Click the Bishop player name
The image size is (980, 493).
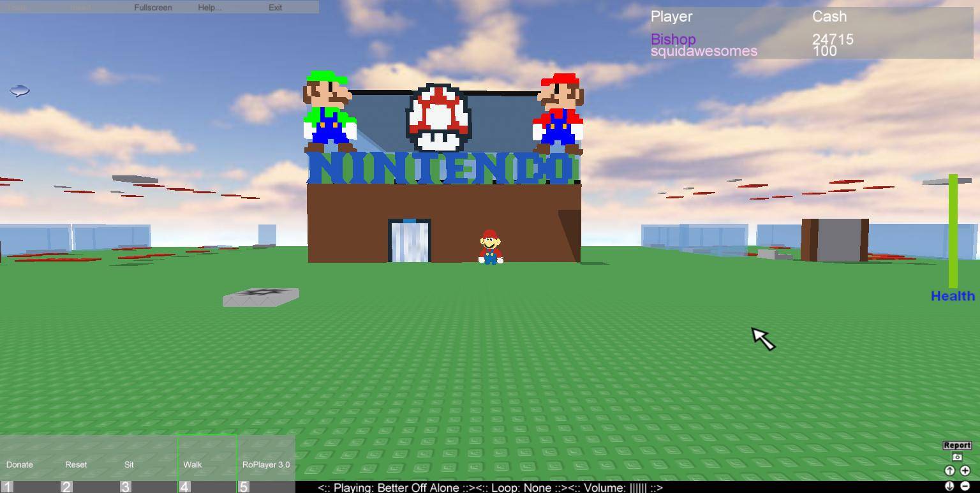coord(673,39)
